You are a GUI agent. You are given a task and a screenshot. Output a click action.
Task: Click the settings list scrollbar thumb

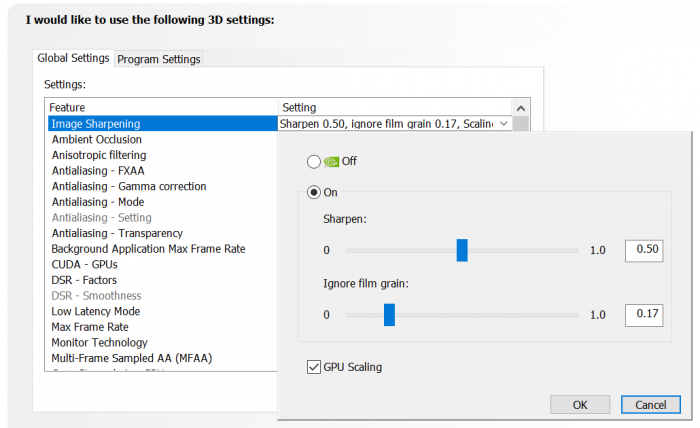[x=521, y=124]
